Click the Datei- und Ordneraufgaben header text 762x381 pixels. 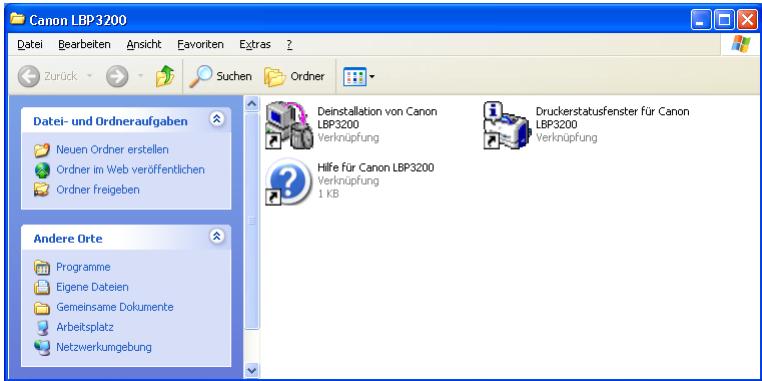coord(110,121)
